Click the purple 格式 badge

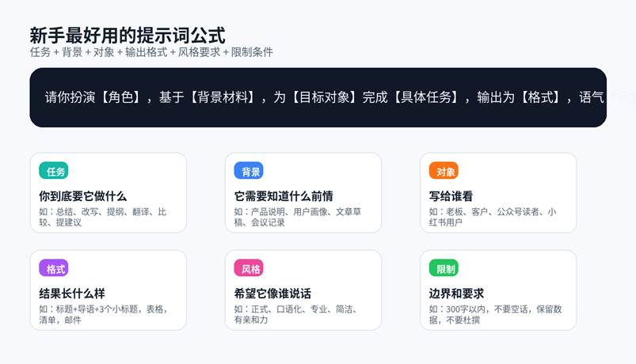(54, 268)
